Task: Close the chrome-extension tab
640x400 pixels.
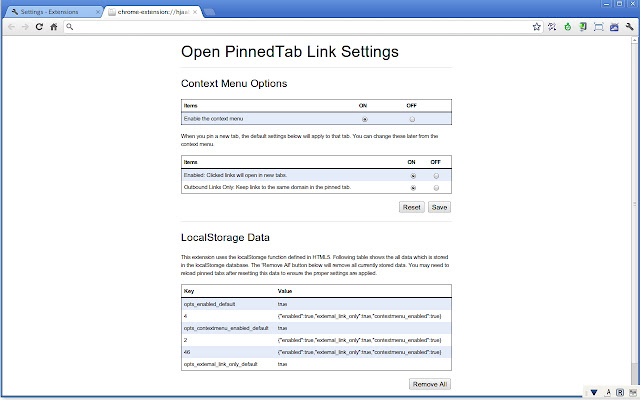Action: pyautogui.click(x=195, y=12)
